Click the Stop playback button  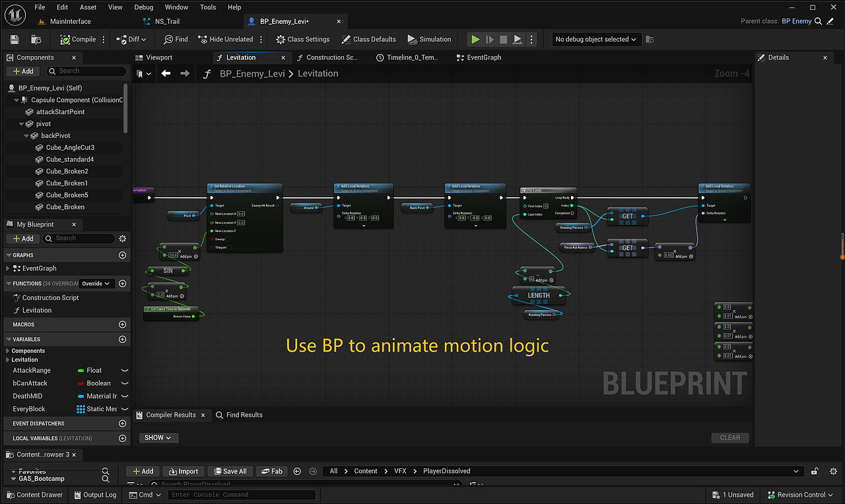(505, 40)
